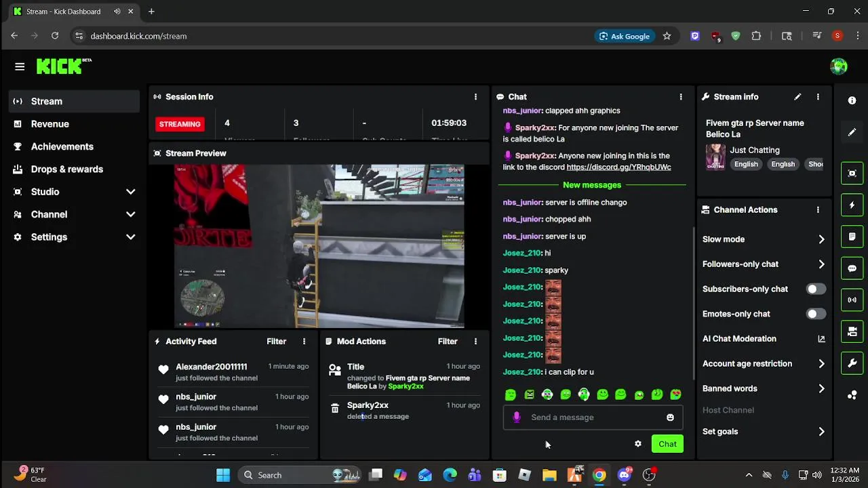Open a new browser tab
Screen dimensions: 868x488
(151, 12)
